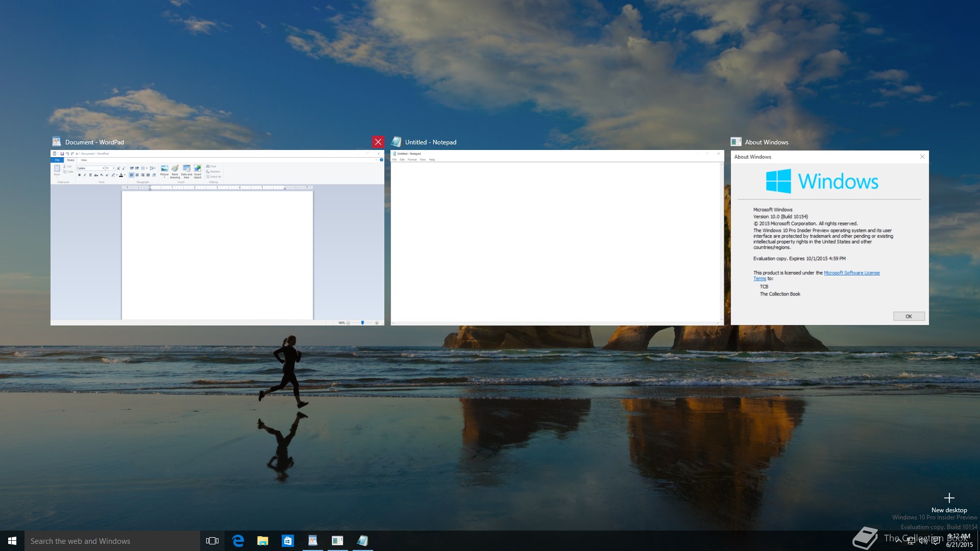Click the View menu in Notepad preview
Screen dimensions: 980x551
[423, 160]
